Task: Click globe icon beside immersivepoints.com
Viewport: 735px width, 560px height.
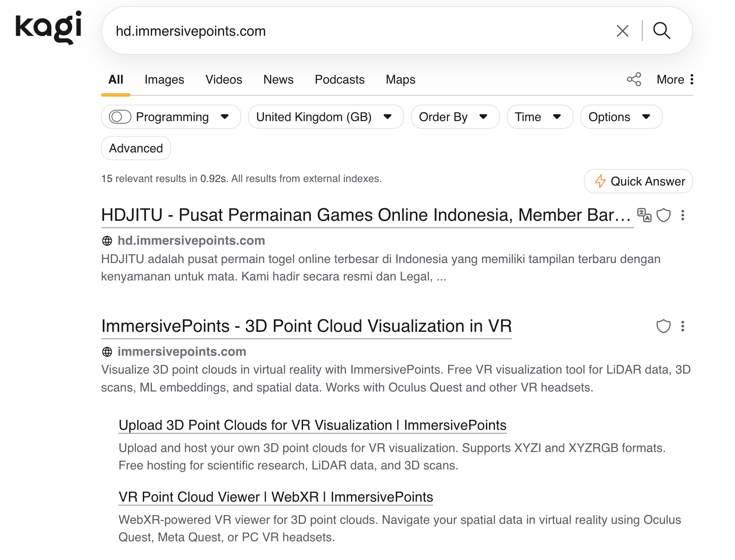Action: pyautogui.click(x=107, y=352)
